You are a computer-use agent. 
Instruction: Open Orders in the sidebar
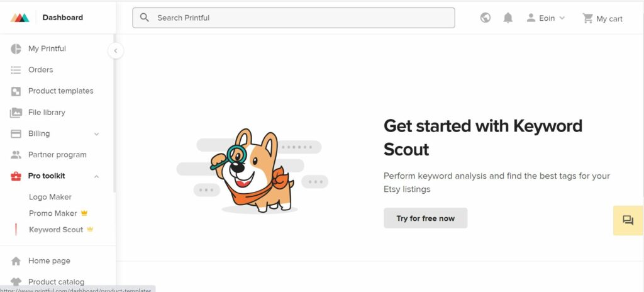(40, 70)
